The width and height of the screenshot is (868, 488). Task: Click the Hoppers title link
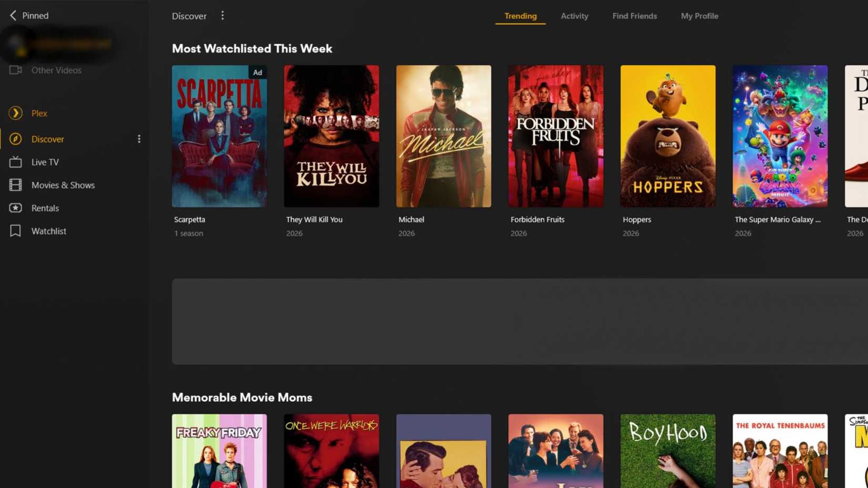(637, 219)
